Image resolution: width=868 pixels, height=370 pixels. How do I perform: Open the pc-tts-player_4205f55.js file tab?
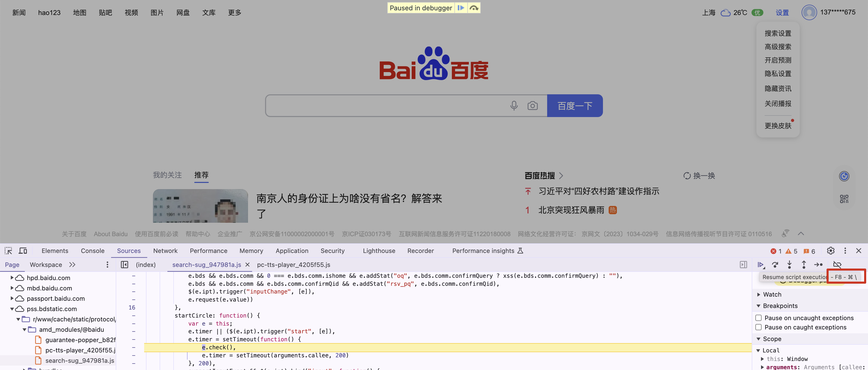coord(293,265)
